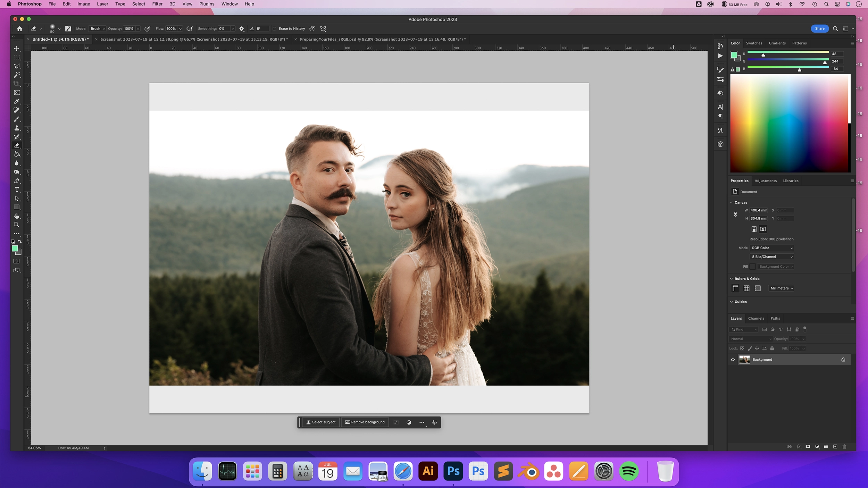Click the Home button in options bar

tap(20, 29)
